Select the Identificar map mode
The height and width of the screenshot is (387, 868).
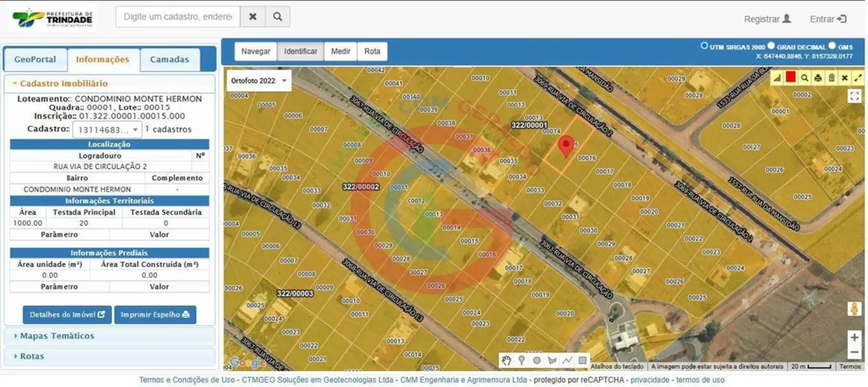pos(300,51)
